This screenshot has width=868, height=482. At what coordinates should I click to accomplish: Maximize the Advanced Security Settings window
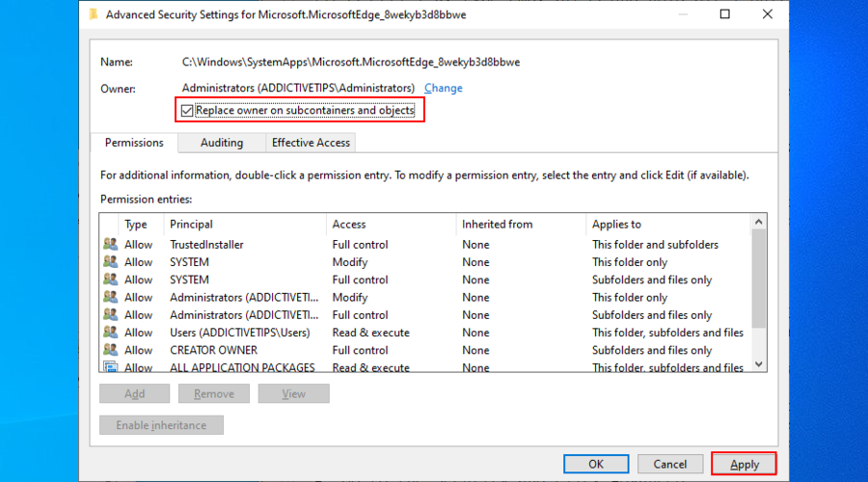point(724,14)
